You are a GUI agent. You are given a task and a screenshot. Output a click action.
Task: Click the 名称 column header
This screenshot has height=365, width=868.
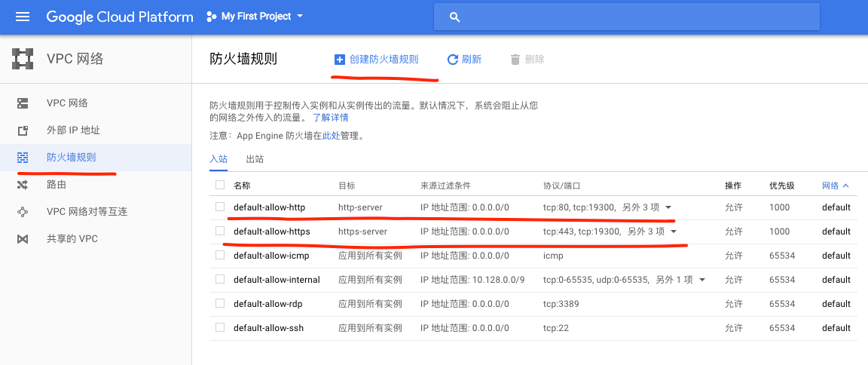[x=243, y=186]
